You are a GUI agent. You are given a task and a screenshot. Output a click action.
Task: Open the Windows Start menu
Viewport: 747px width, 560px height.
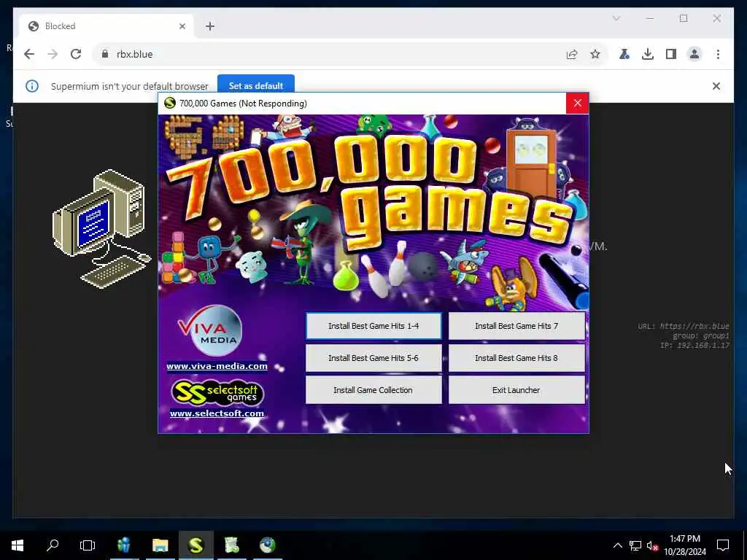click(18, 545)
